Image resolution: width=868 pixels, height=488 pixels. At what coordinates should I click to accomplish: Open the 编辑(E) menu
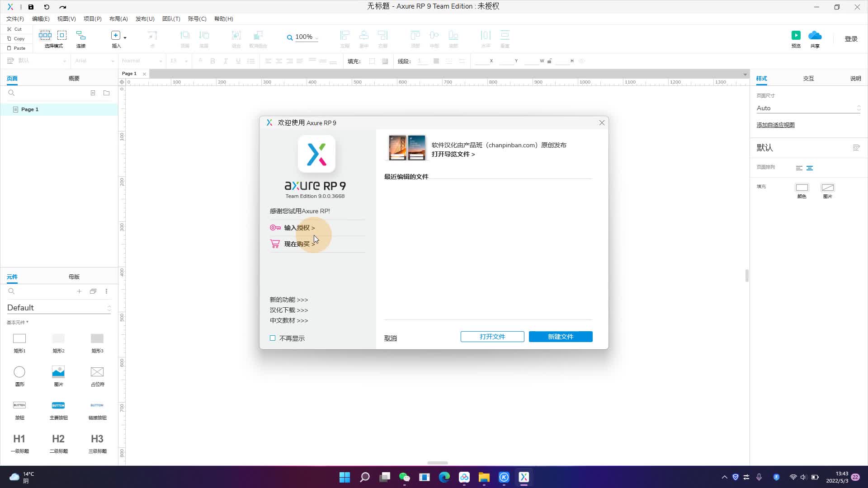41,19
